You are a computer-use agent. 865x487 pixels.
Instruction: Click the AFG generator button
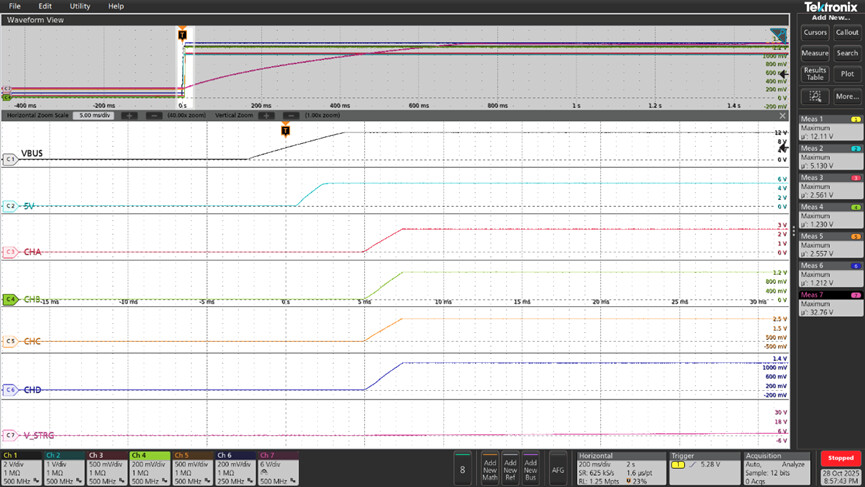(x=558, y=468)
